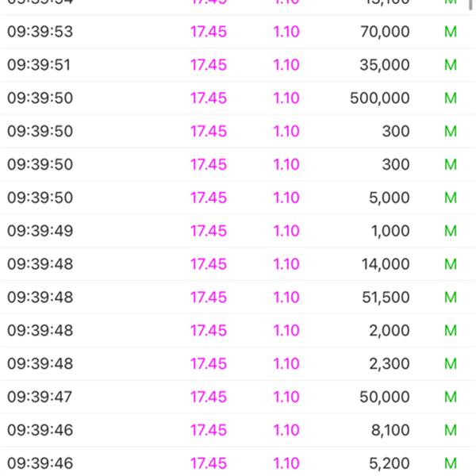Click the scrollbar thumb at top right
This screenshot has width=476, height=476.
pyautogui.click(x=470, y=5)
